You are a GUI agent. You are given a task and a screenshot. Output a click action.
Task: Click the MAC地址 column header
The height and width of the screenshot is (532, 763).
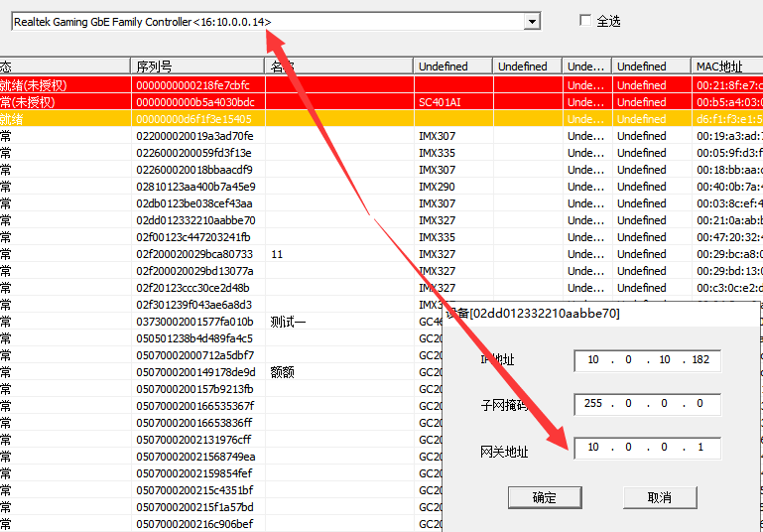pyautogui.click(x=726, y=66)
